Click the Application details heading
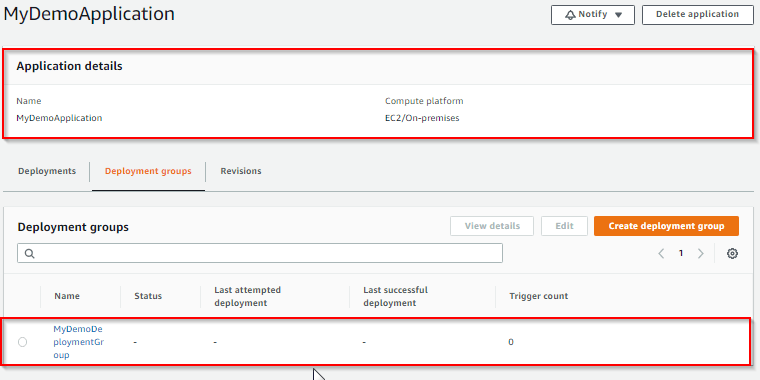Viewport: 760px width, 380px height. (69, 66)
